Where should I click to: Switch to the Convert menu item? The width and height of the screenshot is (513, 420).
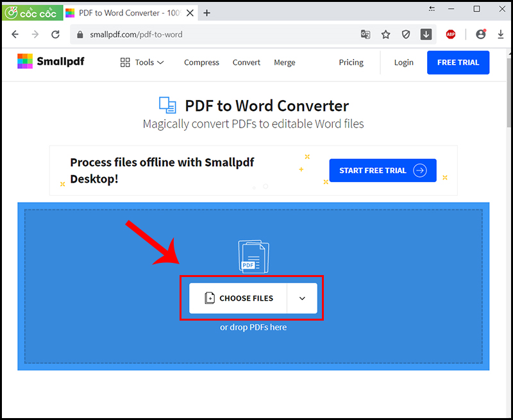(246, 62)
